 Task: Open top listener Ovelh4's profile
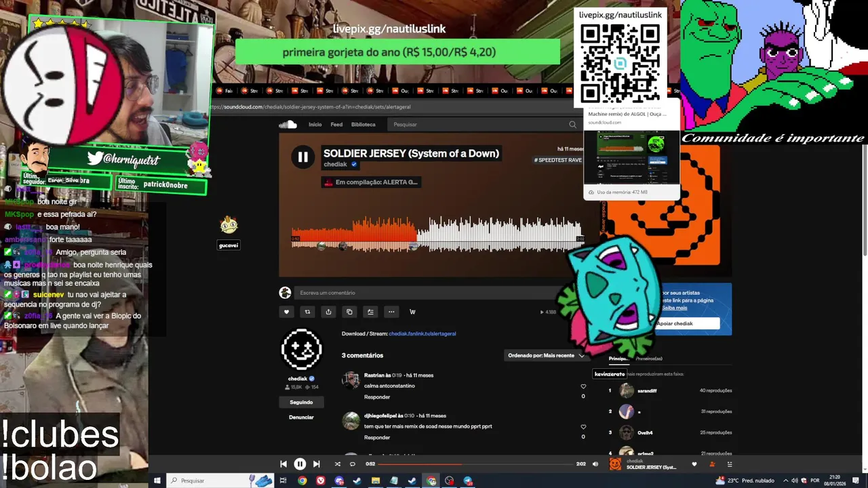tap(645, 432)
